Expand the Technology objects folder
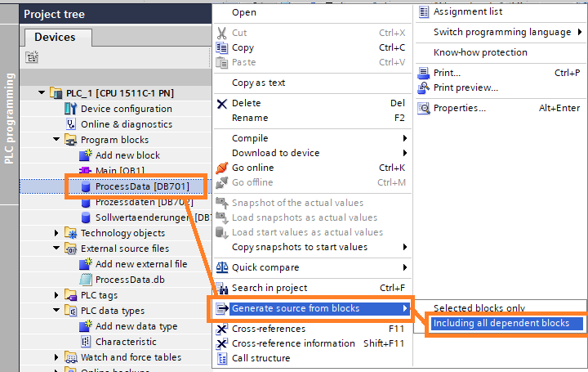This screenshot has height=372, width=588. (x=56, y=233)
